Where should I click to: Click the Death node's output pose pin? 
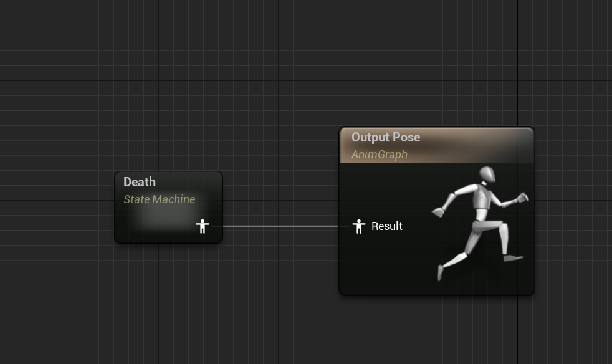[x=202, y=226]
